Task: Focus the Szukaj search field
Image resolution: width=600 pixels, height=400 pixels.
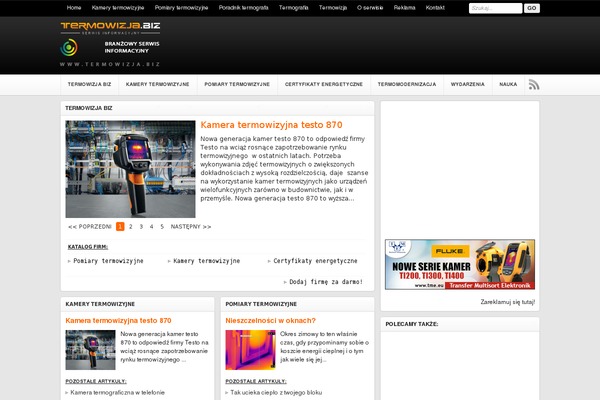Action: coord(495,8)
